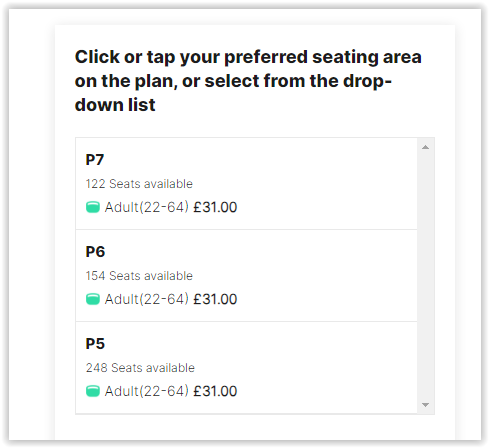Screen dimensions: 489x448
Task: Click the green seat icon under P5
Action: pyautogui.click(x=93, y=391)
